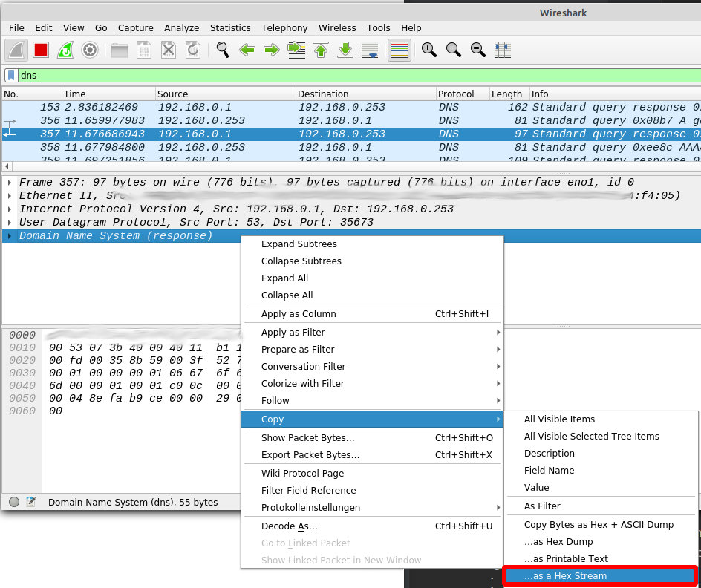Reset text to normal size icon

point(478,50)
